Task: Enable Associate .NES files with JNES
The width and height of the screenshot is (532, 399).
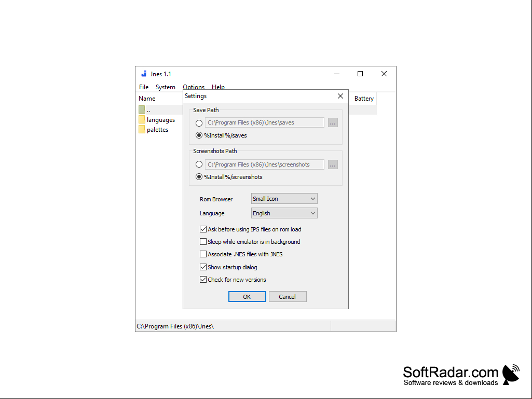Action: click(203, 254)
